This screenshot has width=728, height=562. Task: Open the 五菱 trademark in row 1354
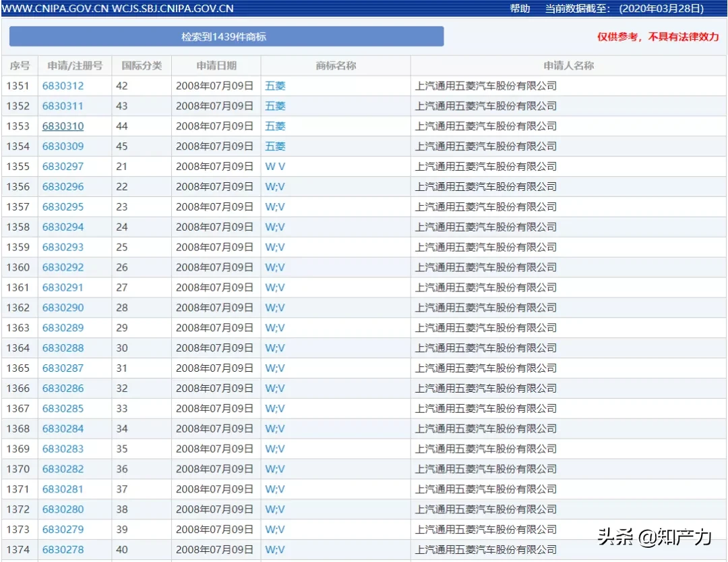[x=275, y=146]
